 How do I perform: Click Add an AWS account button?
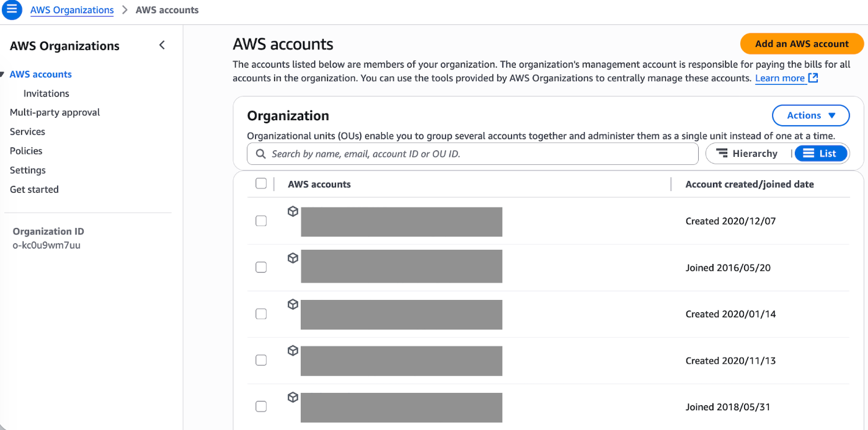(801, 44)
